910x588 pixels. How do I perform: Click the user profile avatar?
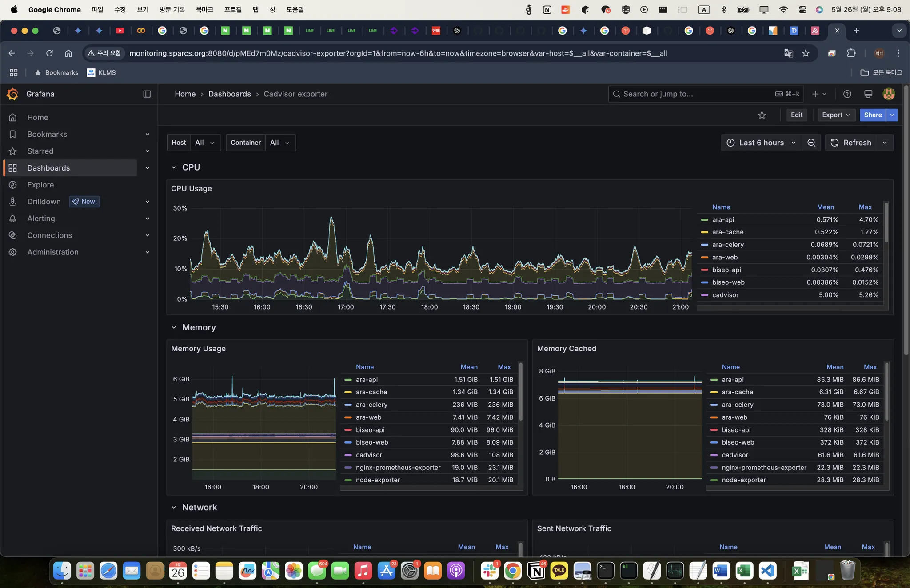tap(889, 94)
